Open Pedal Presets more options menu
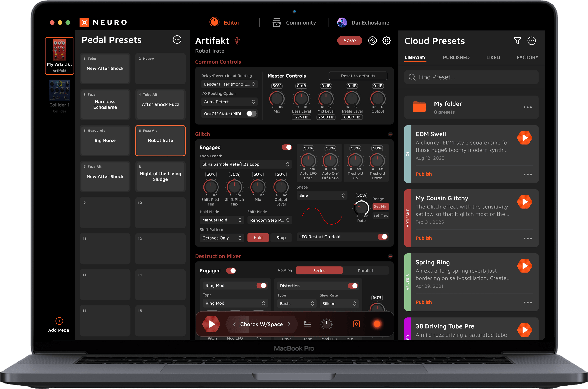The height and width of the screenshot is (389, 588). pos(177,40)
